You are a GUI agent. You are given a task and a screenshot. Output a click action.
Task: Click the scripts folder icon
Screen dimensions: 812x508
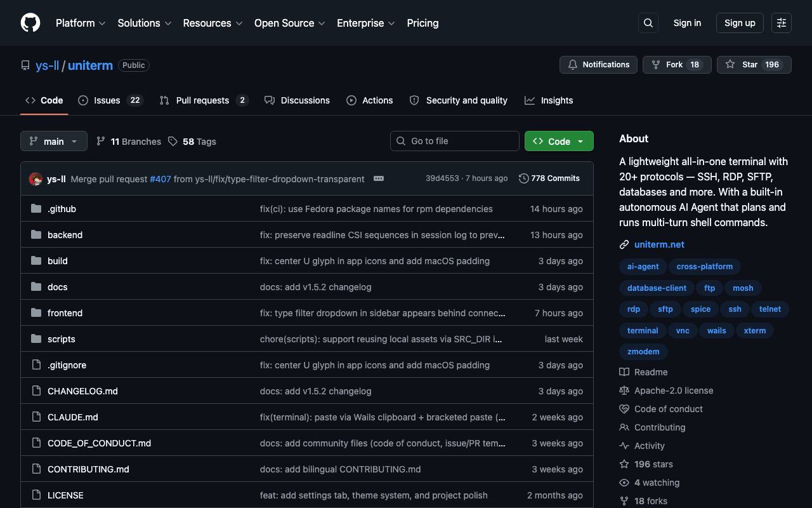[x=36, y=339]
